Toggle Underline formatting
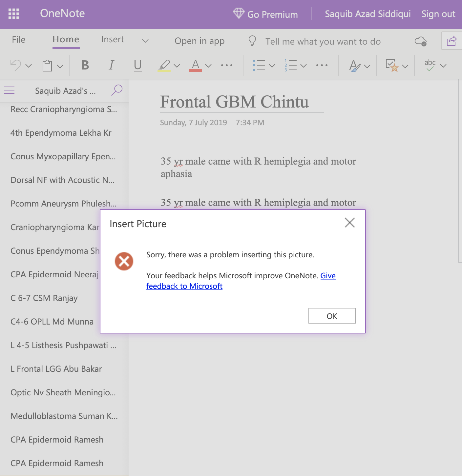Viewport: 462px width, 476px height. (138, 66)
